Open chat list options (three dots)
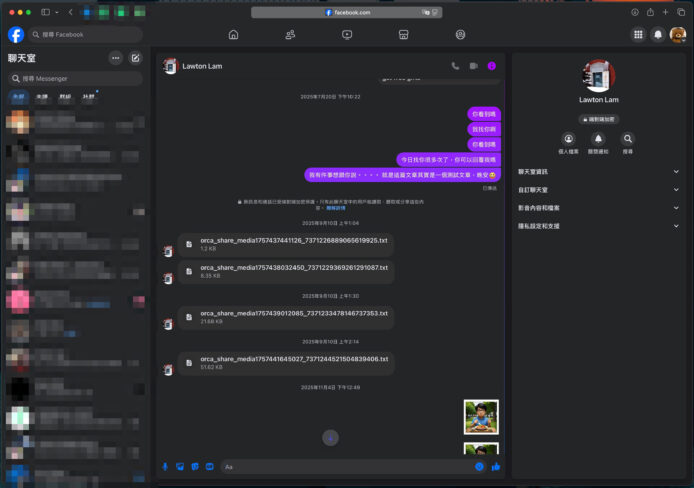 pos(116,58)
